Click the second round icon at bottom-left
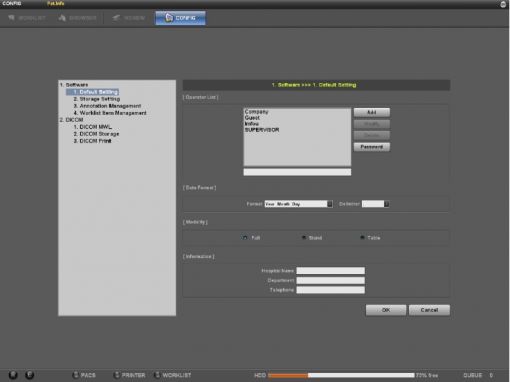Screen dimensions: 510x382 coord(30,375)
